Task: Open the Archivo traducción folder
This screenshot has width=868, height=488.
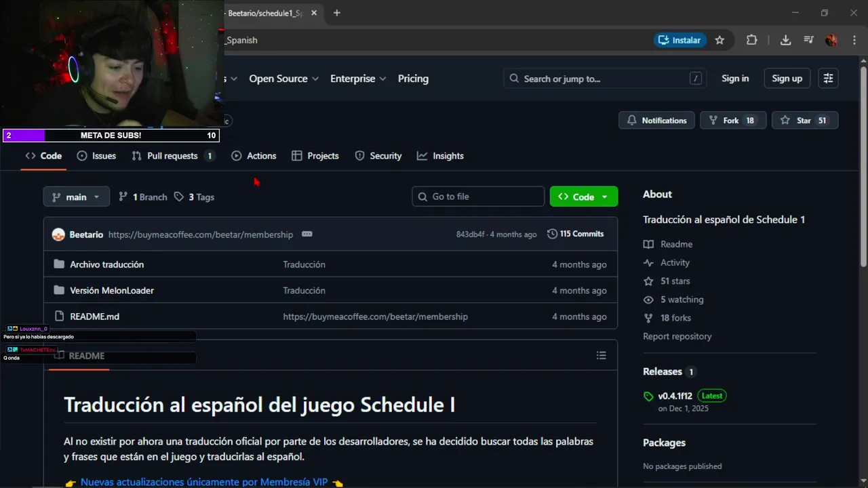Action: pyautogui.click(x=106, y=264)
